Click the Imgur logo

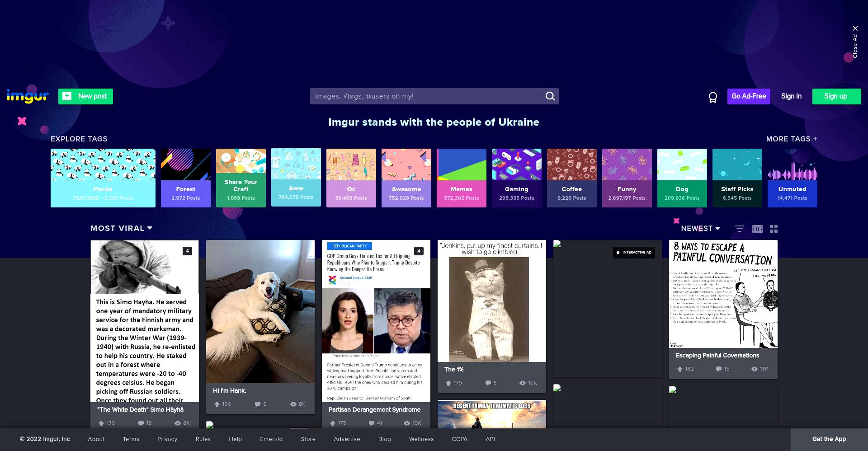click(28, 96)
